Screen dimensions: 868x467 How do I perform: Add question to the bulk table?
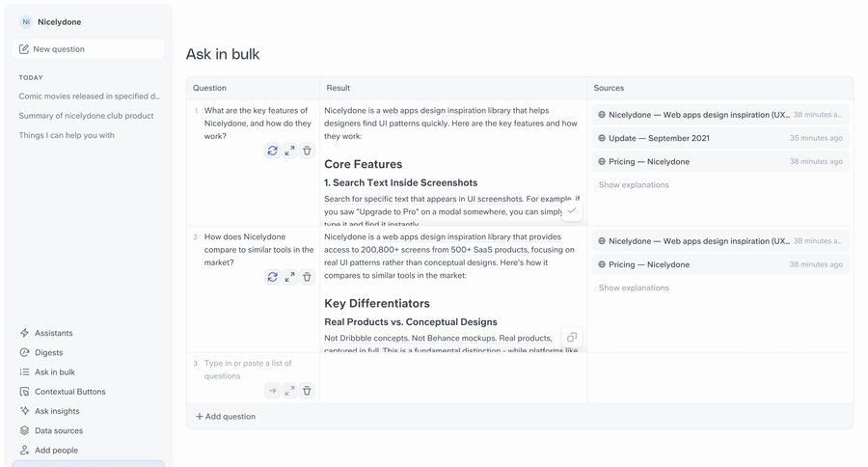tap(226, 417)
